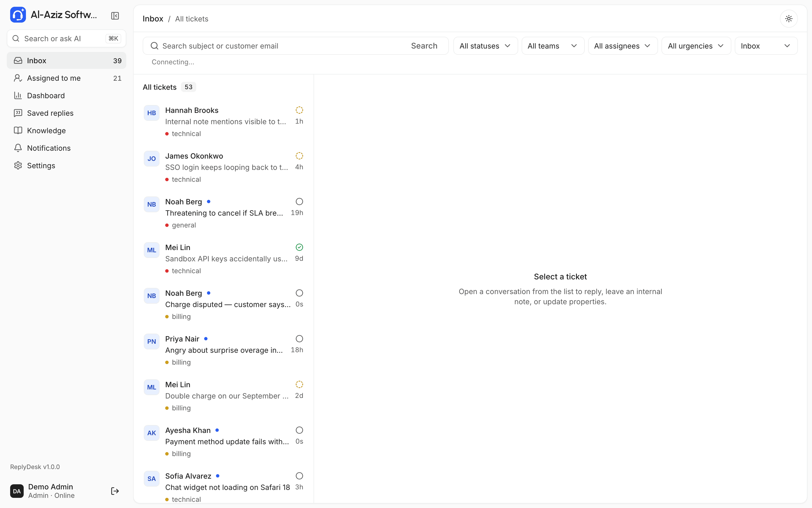
Task: Open Payment method update fails ticket
Action: [224, 441]
